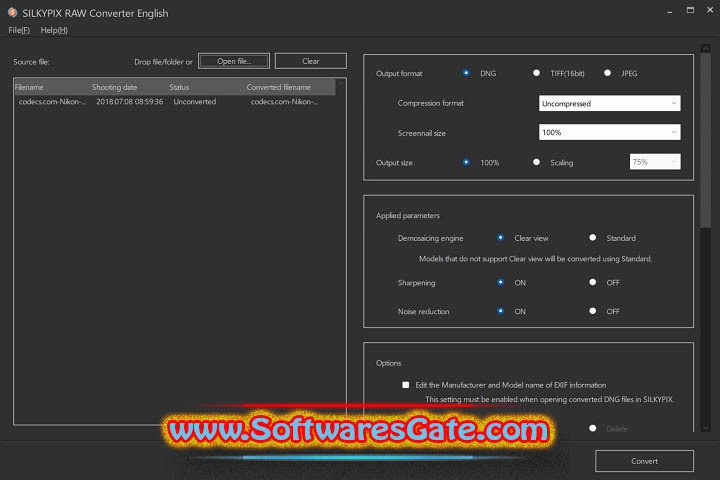Click the Convert button
The image size is (720, 480).
tap(644, 461)
